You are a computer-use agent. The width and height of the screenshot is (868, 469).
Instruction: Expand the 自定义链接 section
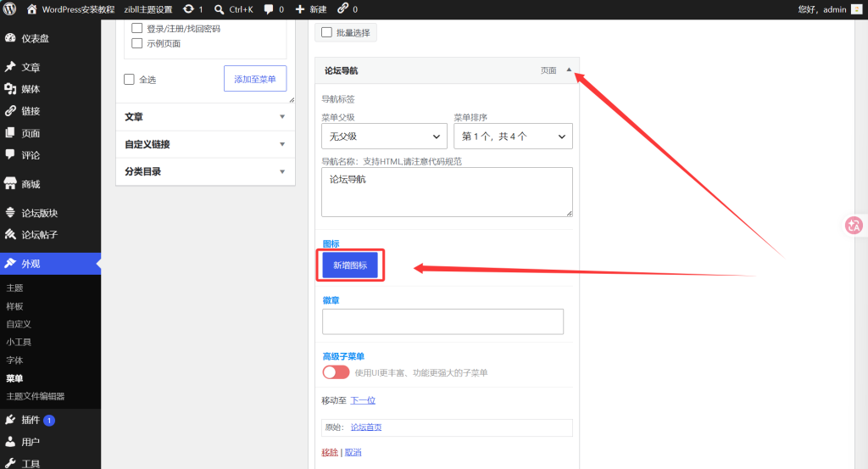click(205, 144)
